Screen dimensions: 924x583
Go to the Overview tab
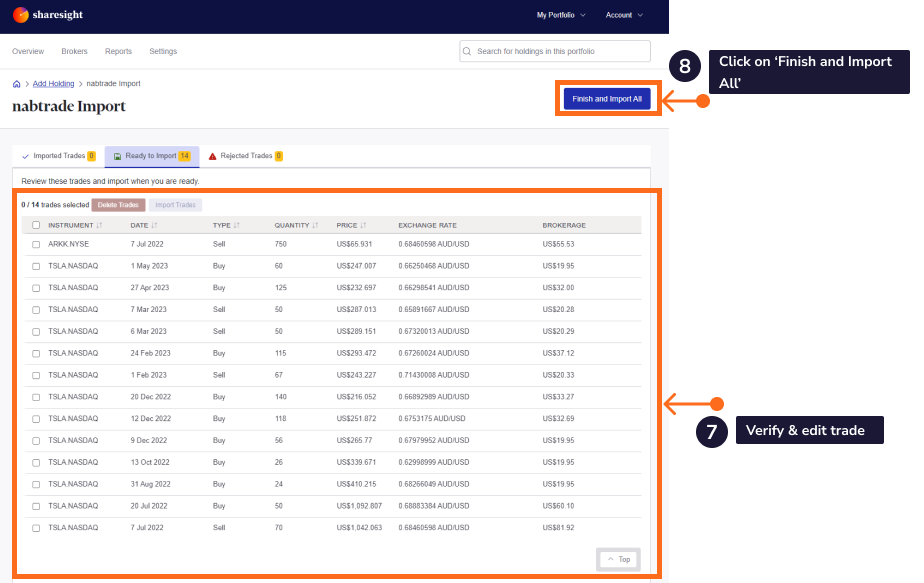28,51
